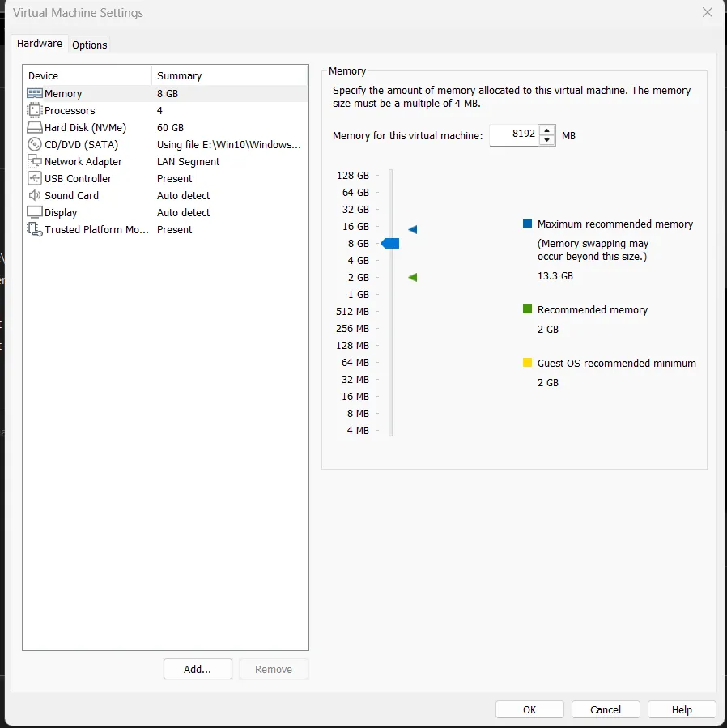Click the 60 GB hard disk summary
The width and height of the screenshot is (727, 728).
170,128
